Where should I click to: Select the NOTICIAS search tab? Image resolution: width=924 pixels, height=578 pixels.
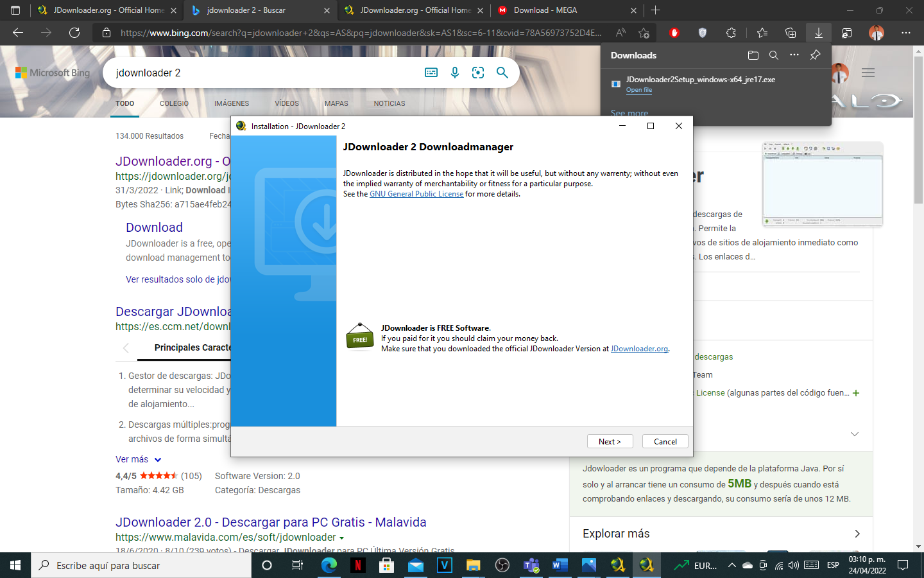389,103
